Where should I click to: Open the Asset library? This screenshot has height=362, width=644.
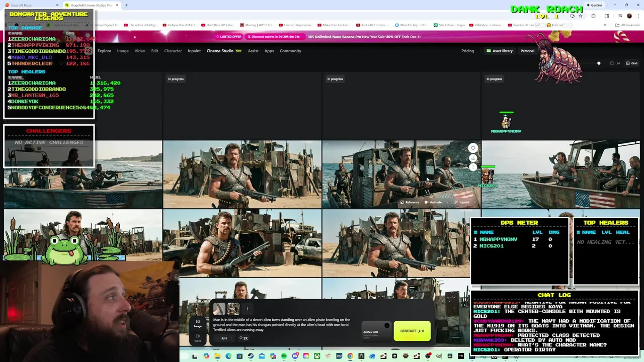499,51
